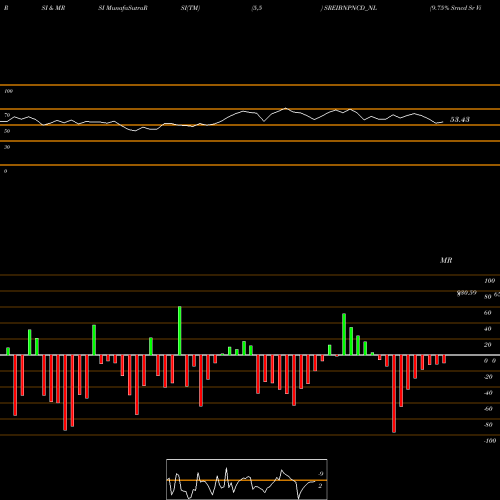500x500 pixels.
Task: Click the 'SI MunafaSutraR' header text
Action: point(123,8)
